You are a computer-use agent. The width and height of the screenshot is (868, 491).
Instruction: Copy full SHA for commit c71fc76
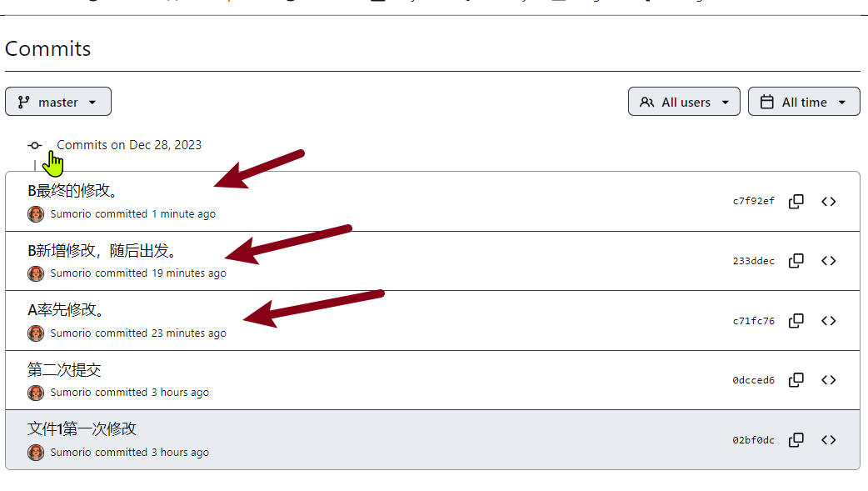click(796, 321)
